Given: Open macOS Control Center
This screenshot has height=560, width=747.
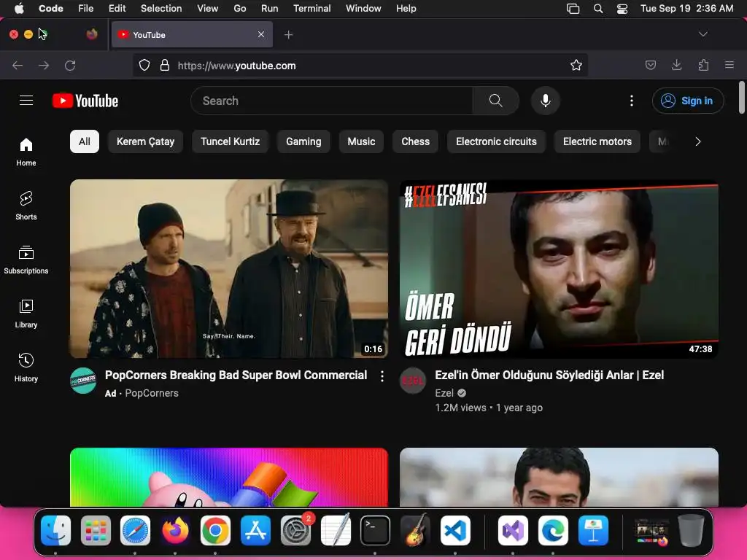Looking at the screenshot, I should [x=622, y=9].
